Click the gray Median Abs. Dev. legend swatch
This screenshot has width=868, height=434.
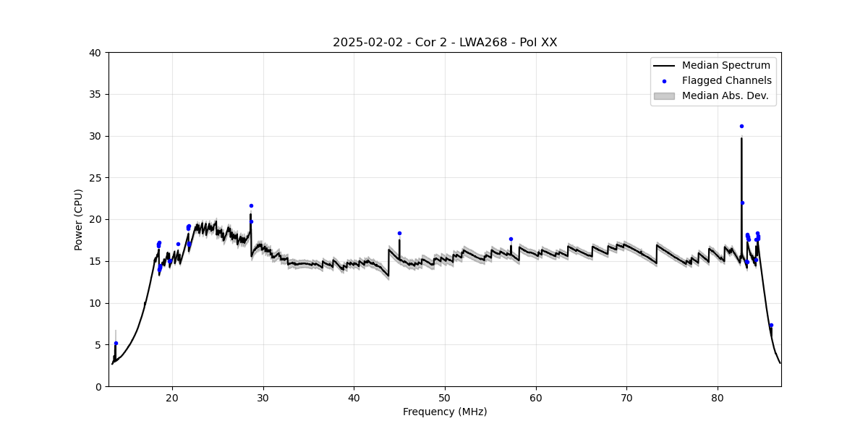point(664,95)
